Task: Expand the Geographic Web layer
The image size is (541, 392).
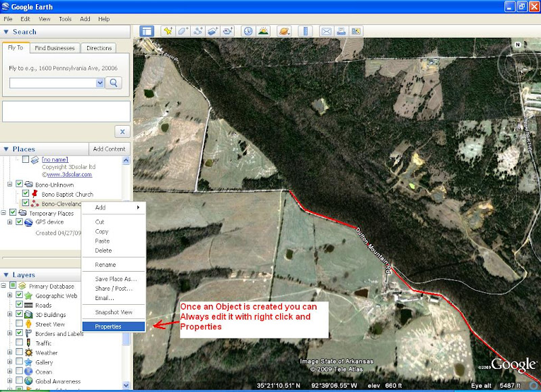Action: point(9,295)
